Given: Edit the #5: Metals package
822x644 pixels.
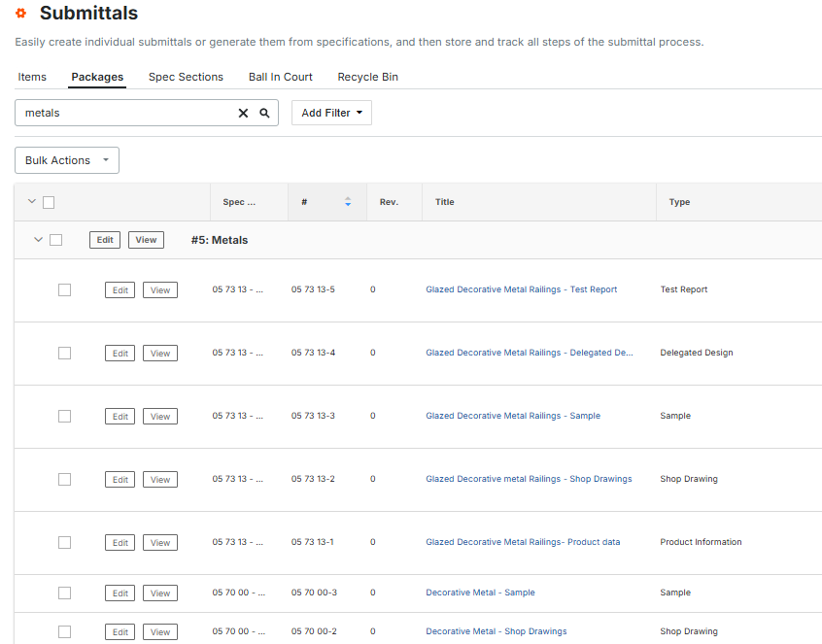Looking at the screenshot, I should click(x=105, y=240).
